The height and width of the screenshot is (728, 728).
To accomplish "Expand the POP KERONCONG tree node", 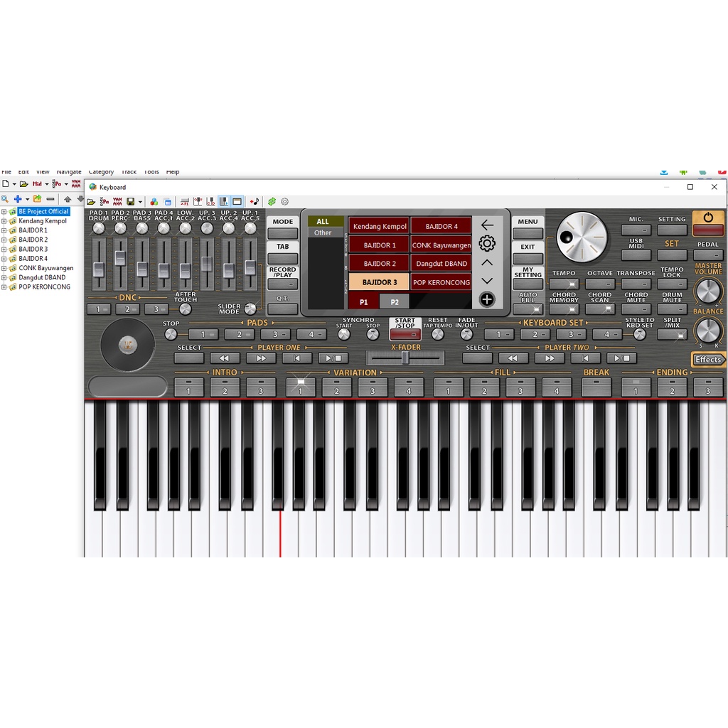I will pyautogui.click(x=4, y=287).
